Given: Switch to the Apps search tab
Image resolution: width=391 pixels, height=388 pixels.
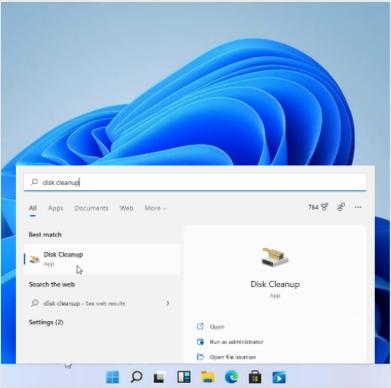Looking at the screenshot, I should (55, 208).
